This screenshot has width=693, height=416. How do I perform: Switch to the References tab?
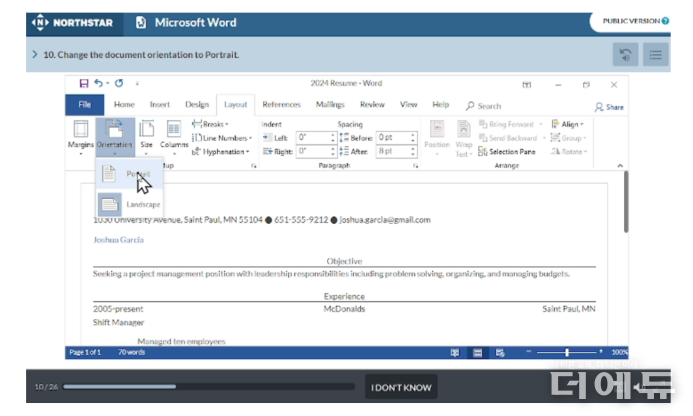tap(281, 105)
